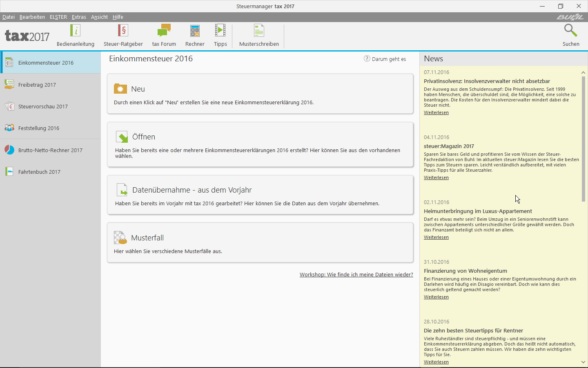The height and width of the screenshot is (368, 588).
Task: Open the Bearbeiten menu
Action: (x=32, y=17)
